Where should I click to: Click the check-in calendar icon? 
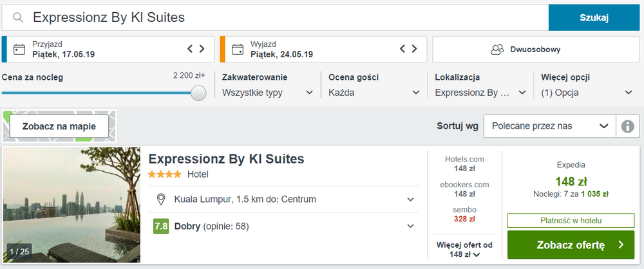pos(19,49)
